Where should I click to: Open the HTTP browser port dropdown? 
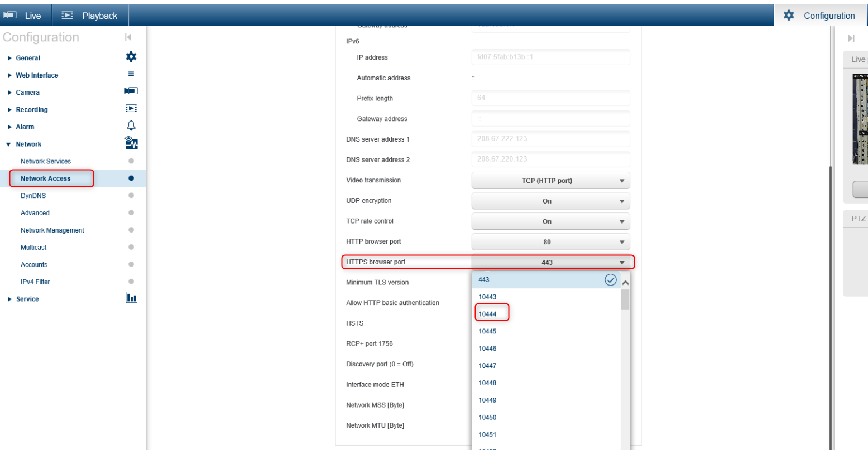[550, 242]
